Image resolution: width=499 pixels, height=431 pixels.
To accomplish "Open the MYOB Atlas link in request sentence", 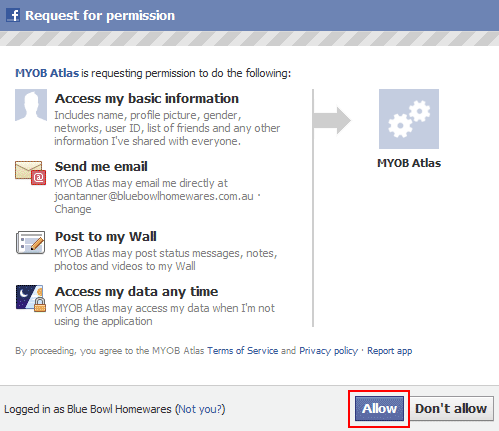I will [x=47, y=73].
